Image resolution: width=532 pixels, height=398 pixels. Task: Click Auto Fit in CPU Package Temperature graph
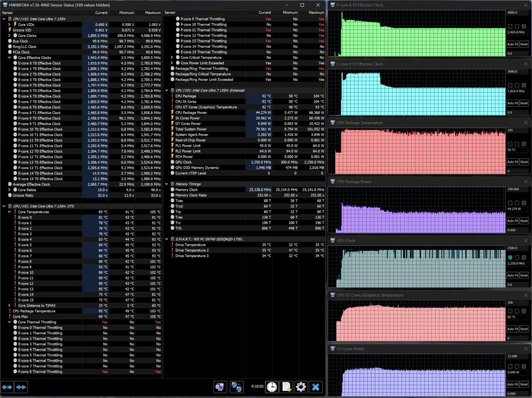pos(512,162)
